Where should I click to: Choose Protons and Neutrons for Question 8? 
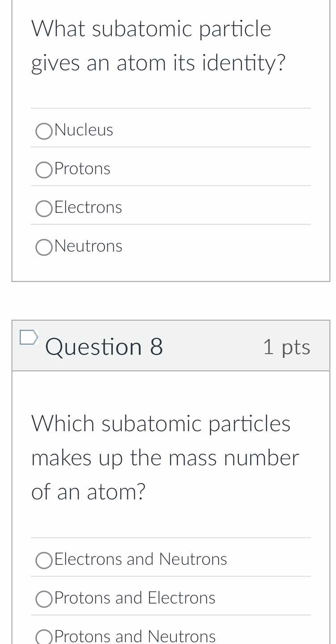[43, 637]
